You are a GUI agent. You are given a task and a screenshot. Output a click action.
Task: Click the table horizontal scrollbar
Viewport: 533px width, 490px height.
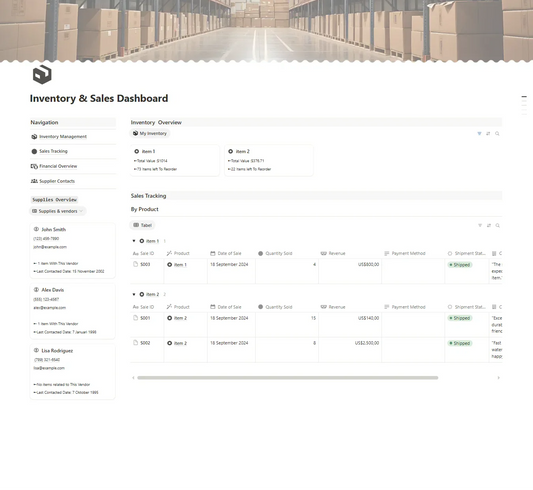click(288, 378)
